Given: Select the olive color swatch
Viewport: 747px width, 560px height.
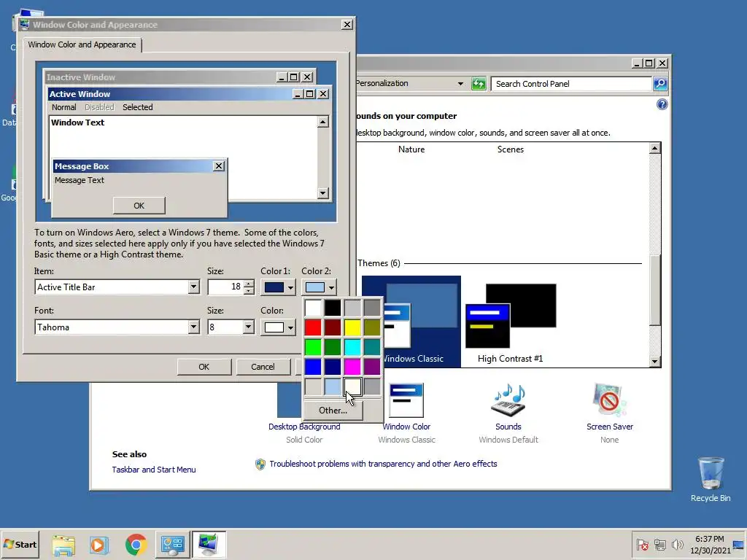Looking at the screenshot, I should 372,327.
